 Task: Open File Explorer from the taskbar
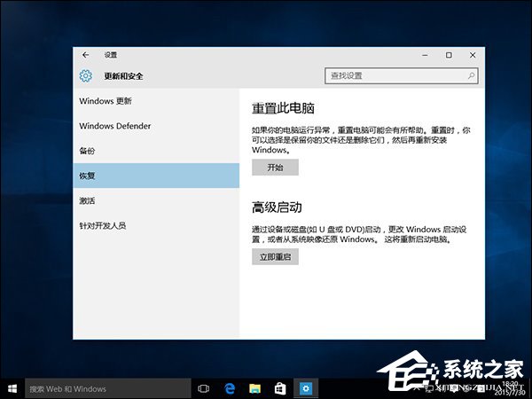tap(254, 388)
